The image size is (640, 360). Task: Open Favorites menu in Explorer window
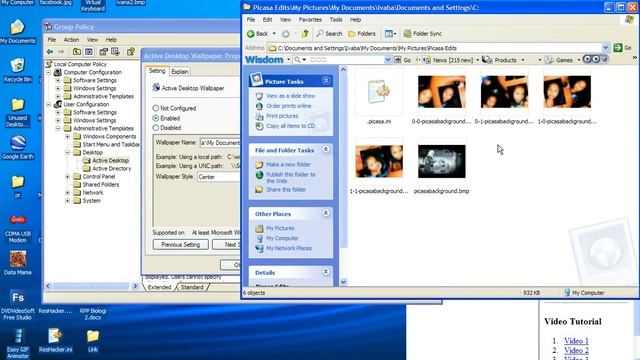310,20
